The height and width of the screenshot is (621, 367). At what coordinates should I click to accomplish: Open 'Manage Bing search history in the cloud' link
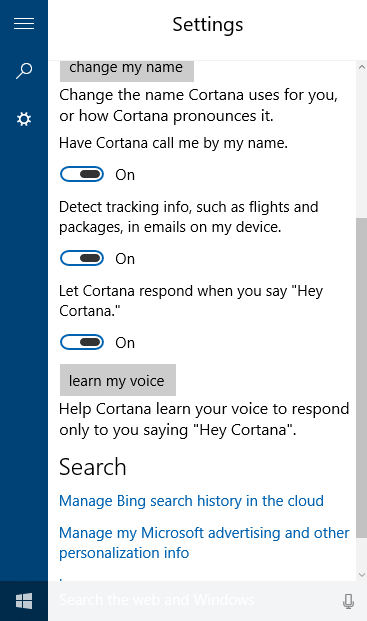point(191,501)
